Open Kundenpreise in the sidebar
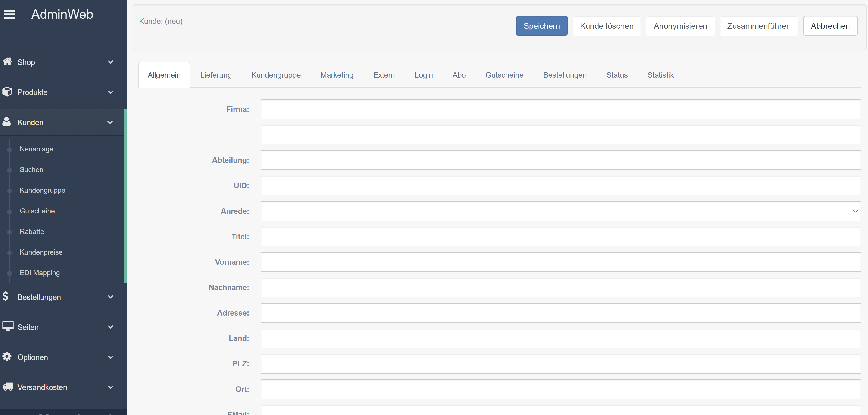Screen dimensions: 868x415 pyautogui.click(x=41, y=252)
